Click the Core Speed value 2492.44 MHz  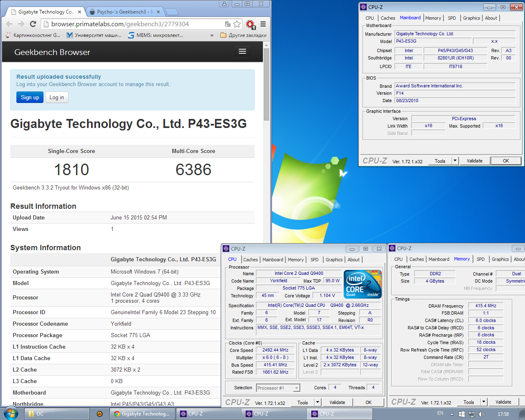point(275,350)
